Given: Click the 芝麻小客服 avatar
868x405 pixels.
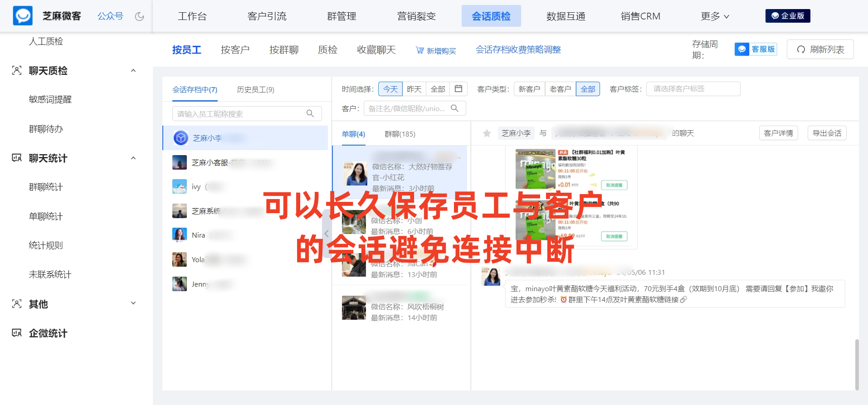Looking at the screenshot, I should 180,162.
